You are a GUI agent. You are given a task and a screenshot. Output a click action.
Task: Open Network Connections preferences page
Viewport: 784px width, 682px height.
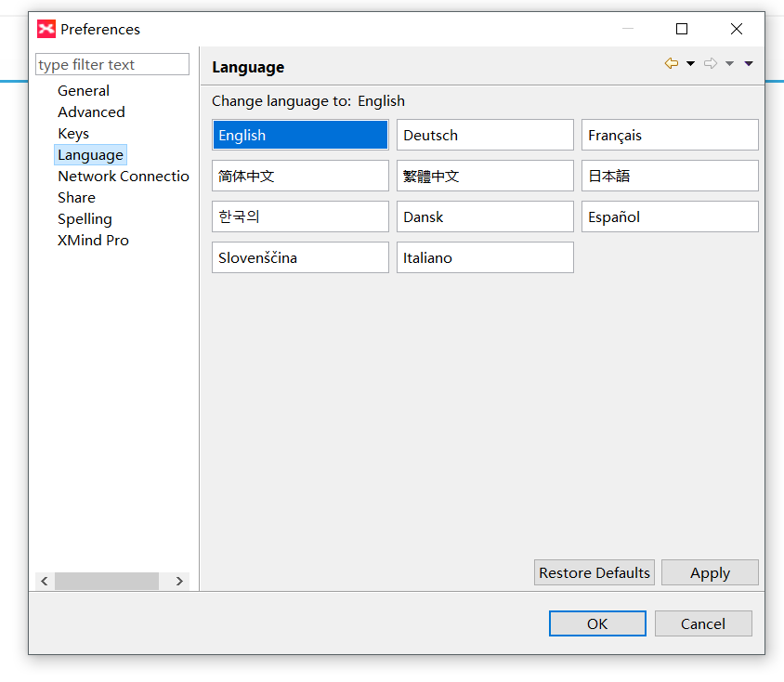tap(123, 176)
